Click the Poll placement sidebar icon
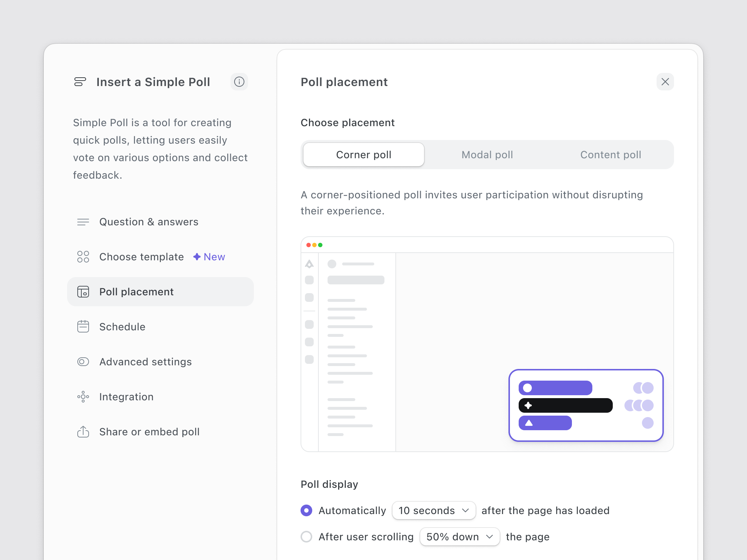Image resolution: width=747 pixels, height=560 pixels. click(x=83, y=292)
